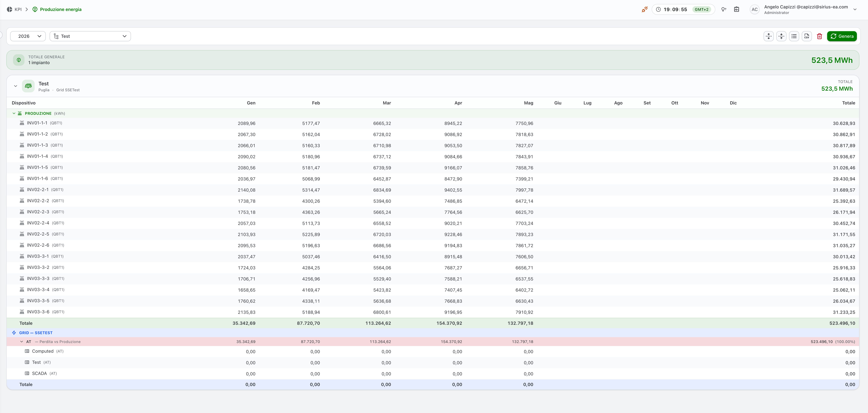
Task: Click the clock icon next to time
Action: click(658, 9)
